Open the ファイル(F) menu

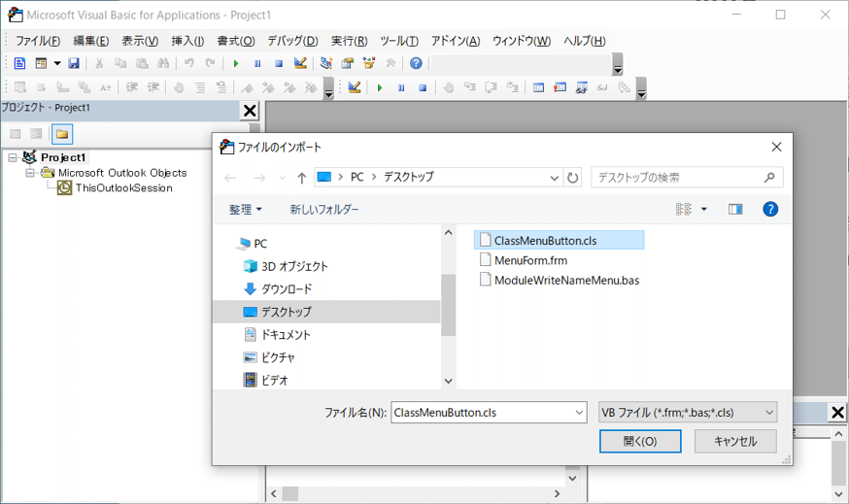tap(38, 41)
